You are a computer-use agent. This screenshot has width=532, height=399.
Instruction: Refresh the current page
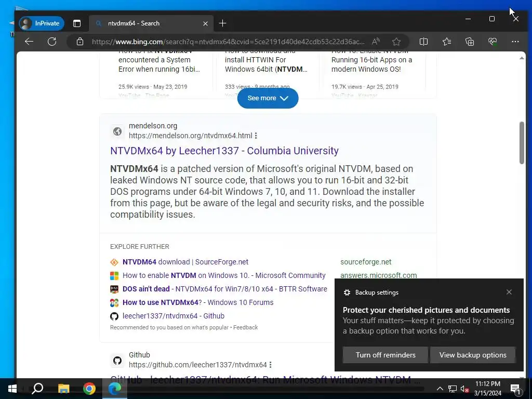pyautogui.click(x=52, y=42)
